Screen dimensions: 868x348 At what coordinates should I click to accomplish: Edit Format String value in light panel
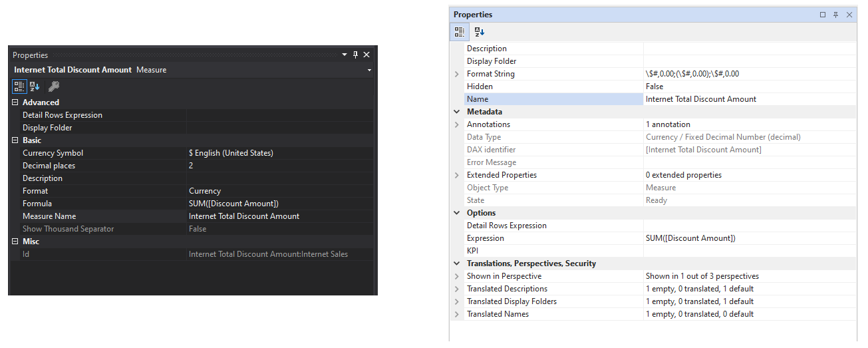coord(750,74)
